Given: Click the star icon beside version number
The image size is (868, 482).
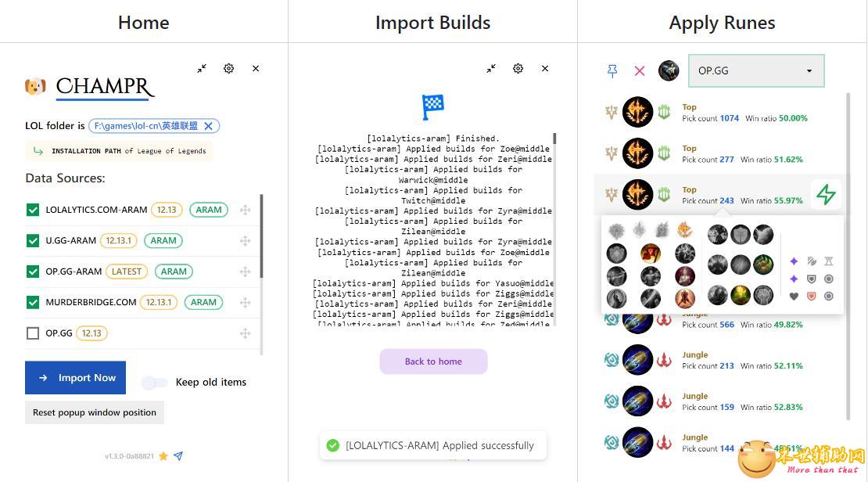Looking at the screenshot, I should [163, 456].
